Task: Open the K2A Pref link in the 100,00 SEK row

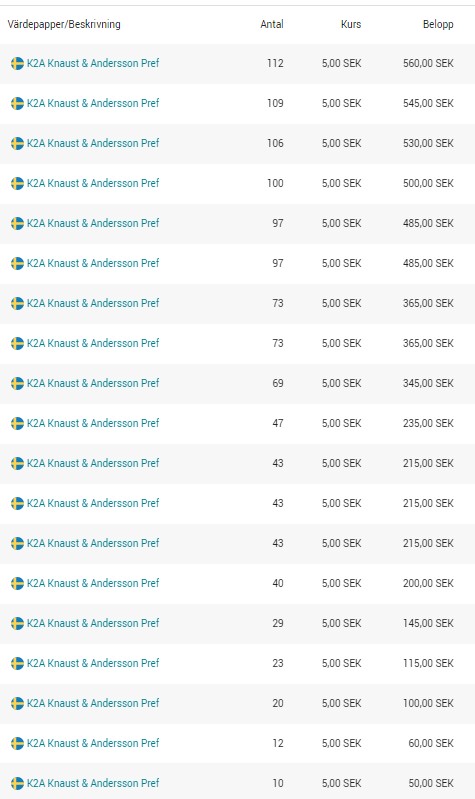Action: point(93,703)
